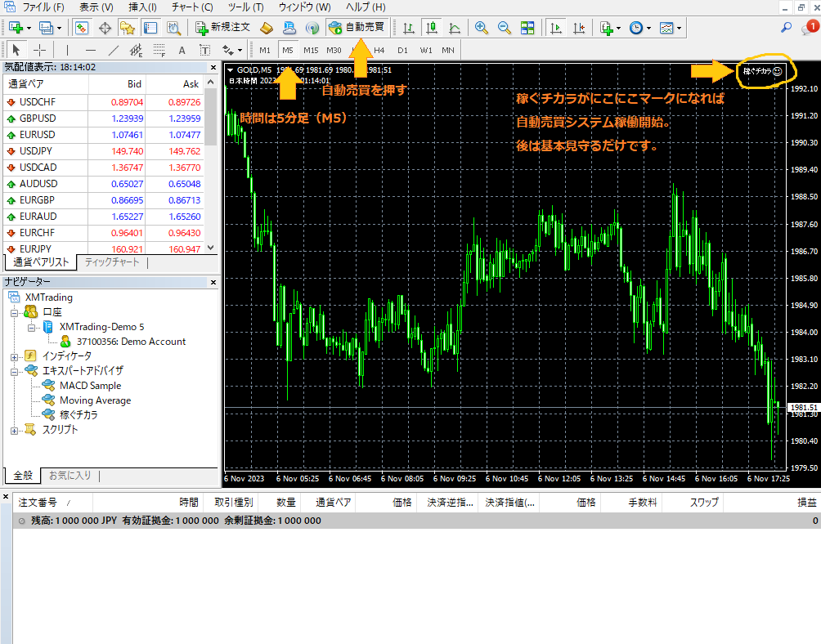Switch chart to H4 timeframe
Screen dimensions: 821x644
(x=379, y=50)
